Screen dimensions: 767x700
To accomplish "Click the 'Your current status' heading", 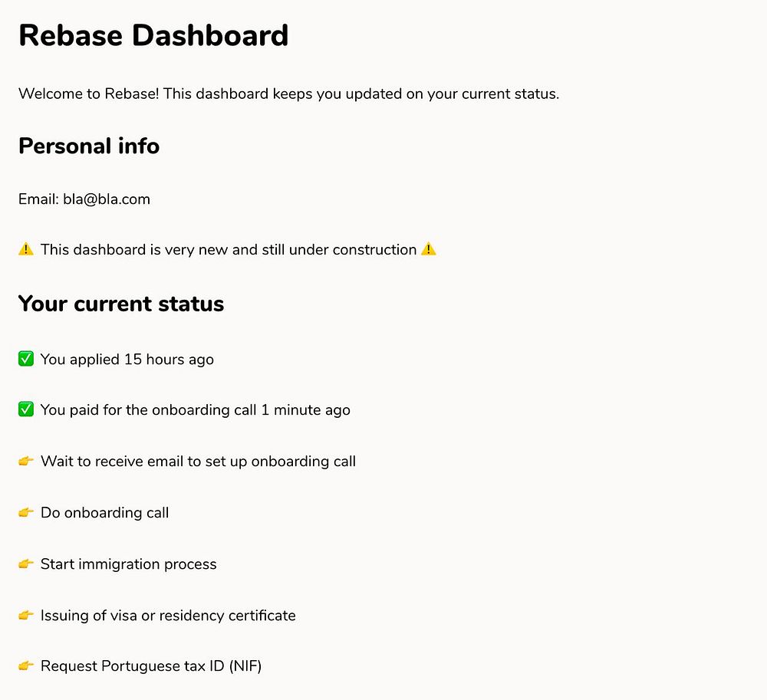I will [x=121, y=304].
